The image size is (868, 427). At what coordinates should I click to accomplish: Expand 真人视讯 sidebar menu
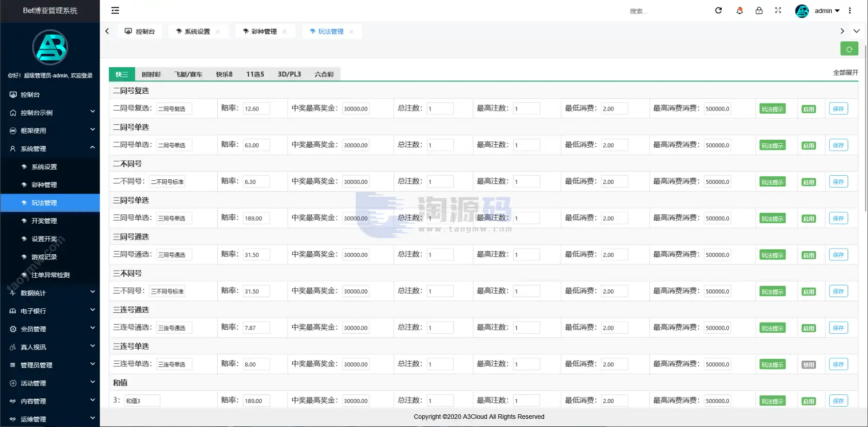[92, 346]
